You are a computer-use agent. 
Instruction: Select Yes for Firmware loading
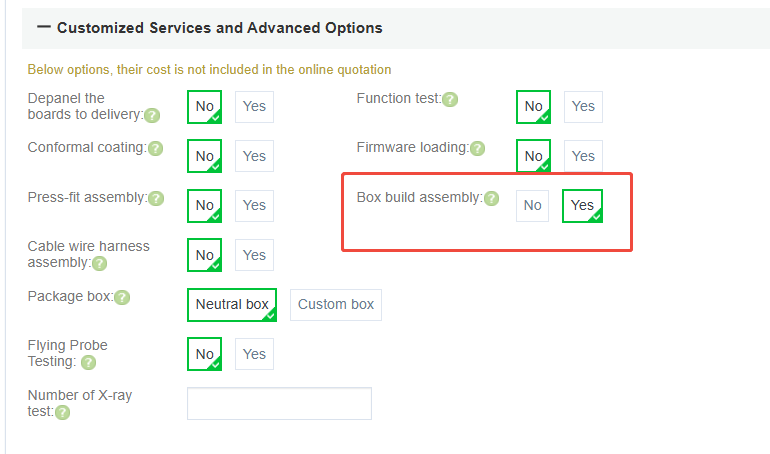click(583, 156)
